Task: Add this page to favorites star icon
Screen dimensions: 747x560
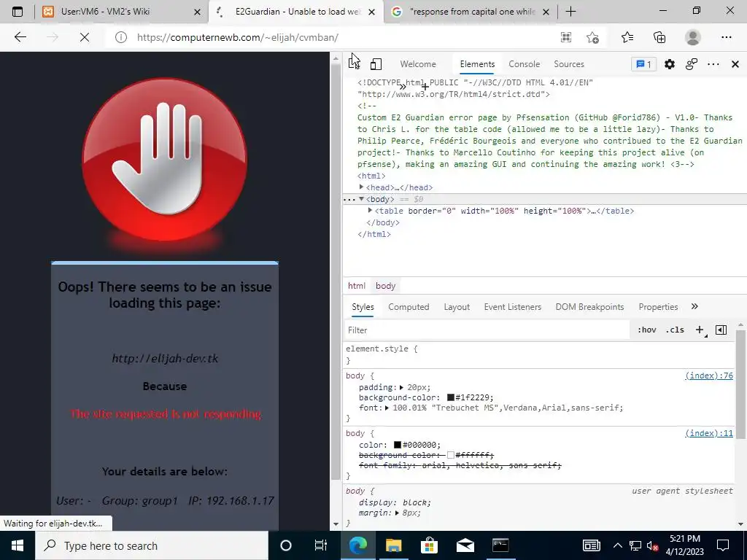Action: (592, 37)
